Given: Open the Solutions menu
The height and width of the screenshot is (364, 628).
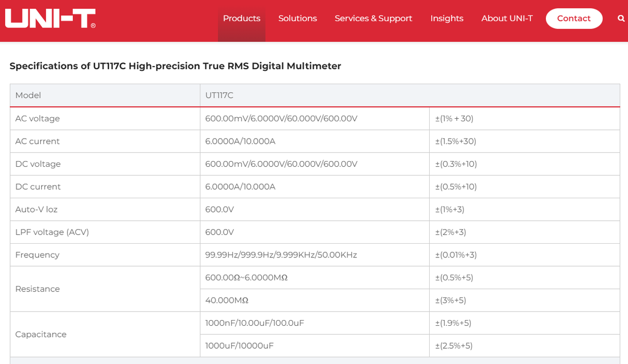Looking at the screenshot, I should (298, 18).
